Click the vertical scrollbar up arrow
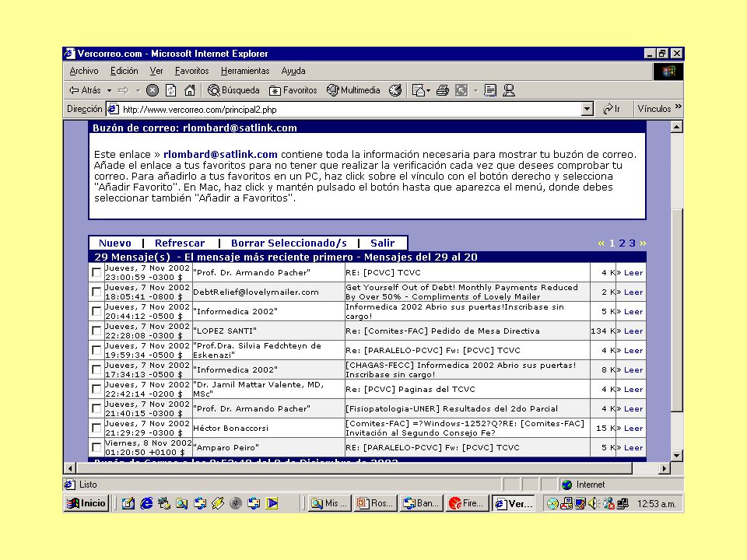Image resolution: width=747 pixels, height=560 pixels. point(676,127)
